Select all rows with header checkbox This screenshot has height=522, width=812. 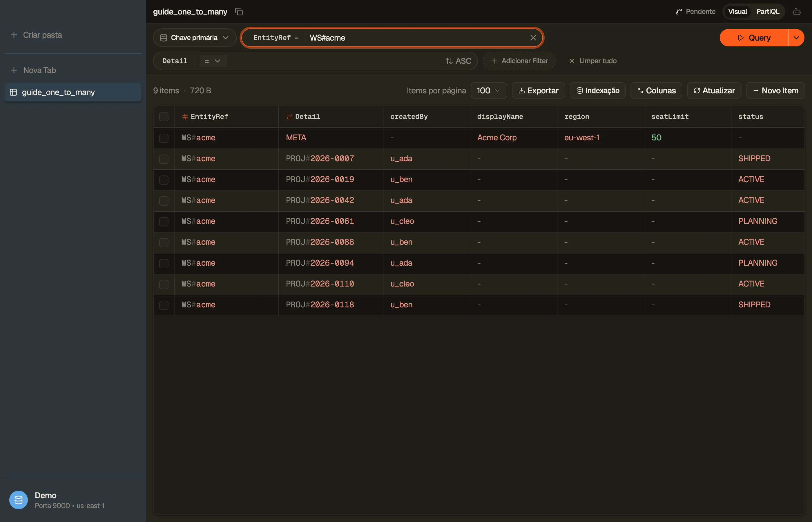click(x=164, y=117)
